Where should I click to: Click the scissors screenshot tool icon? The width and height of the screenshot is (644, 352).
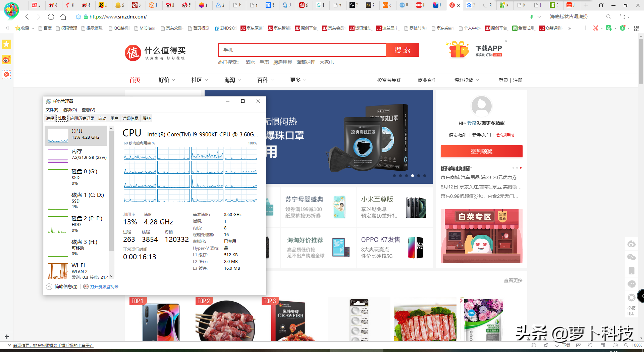pyautogui.click(x=596, y=28)
